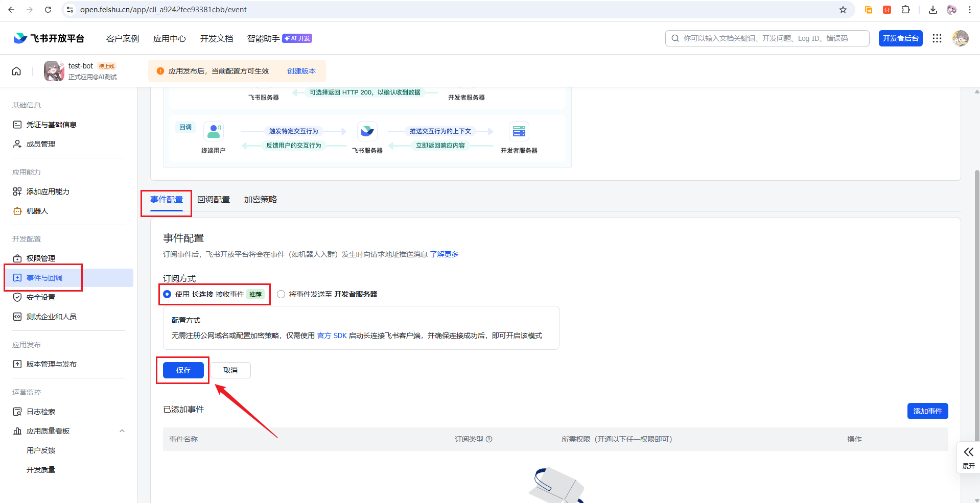This screenshot has height=503, width=980.
Task: Switch to the 加密策略 tab
Action: point(260,200)
